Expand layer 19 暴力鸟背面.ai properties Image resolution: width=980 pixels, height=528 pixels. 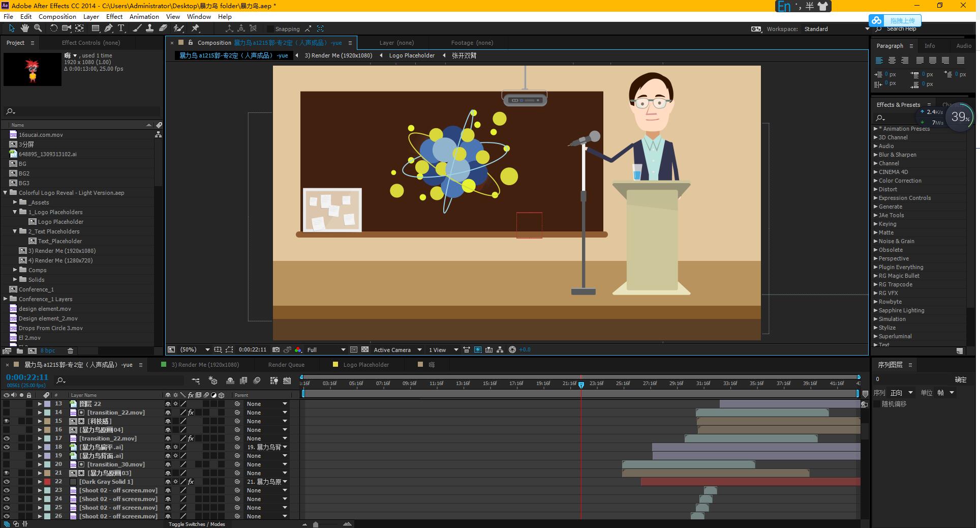tap(40, 456)
